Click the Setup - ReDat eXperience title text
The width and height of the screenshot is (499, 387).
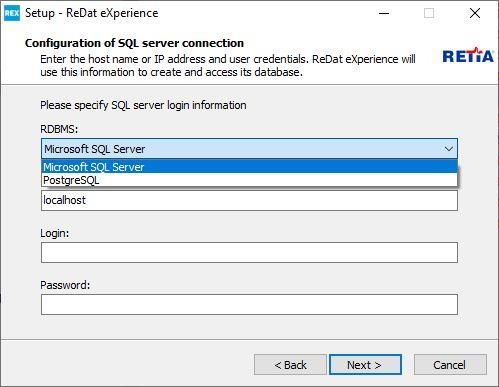click(92, 13)
